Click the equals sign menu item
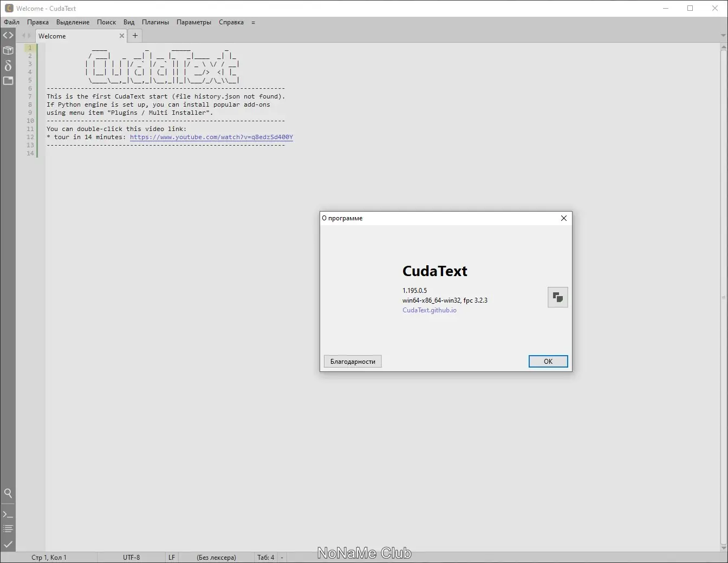Image resolution: width=728 pixels, height=563 pixels. [x=253, y=22]
